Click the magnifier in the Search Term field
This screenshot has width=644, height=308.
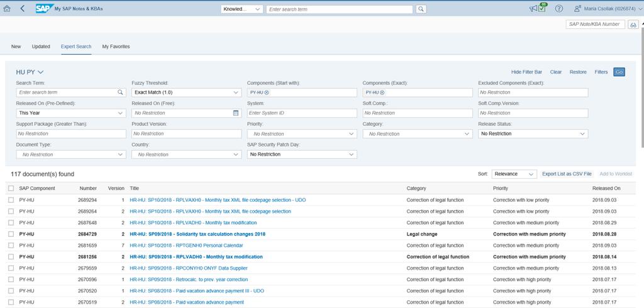[x=120, y=93]
